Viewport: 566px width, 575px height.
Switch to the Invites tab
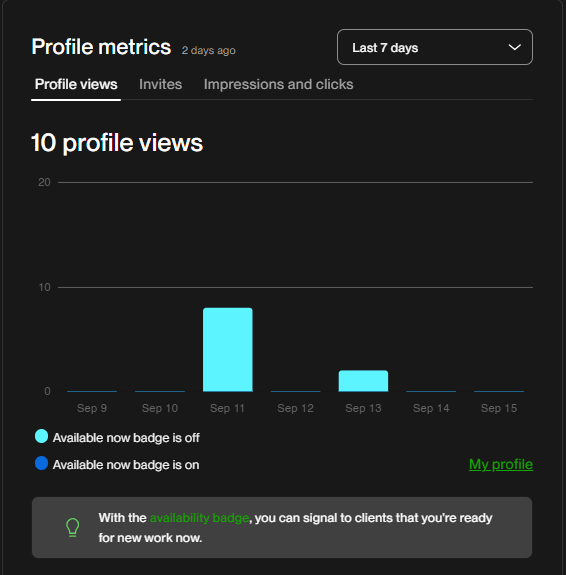click(160, 84)
